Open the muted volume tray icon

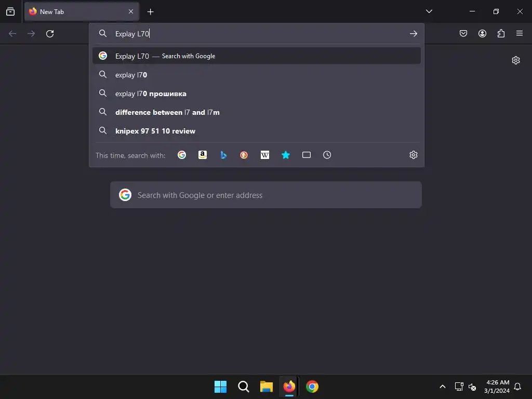[x=472, y=387]
